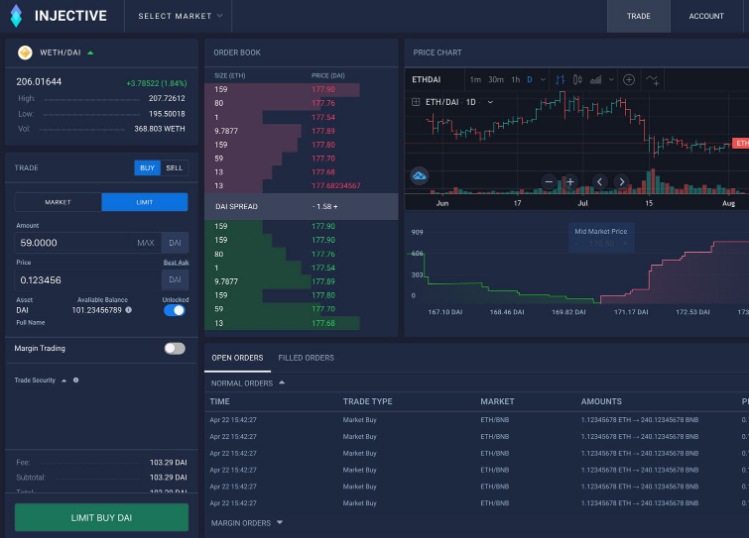The width and height of the screenshot is (749, 538).
Task: Click the AMOUNTS column header
Action: pos(601,402)
